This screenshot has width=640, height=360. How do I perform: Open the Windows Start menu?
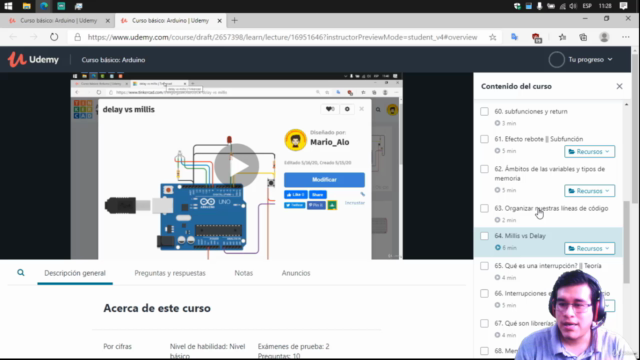point(8,6)
